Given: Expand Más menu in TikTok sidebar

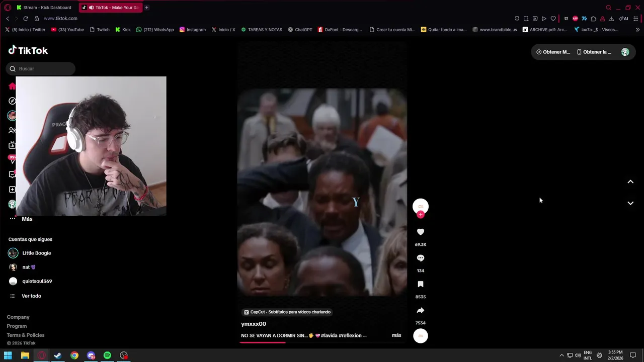Looking at the screenshot, I should coord(21,219).
